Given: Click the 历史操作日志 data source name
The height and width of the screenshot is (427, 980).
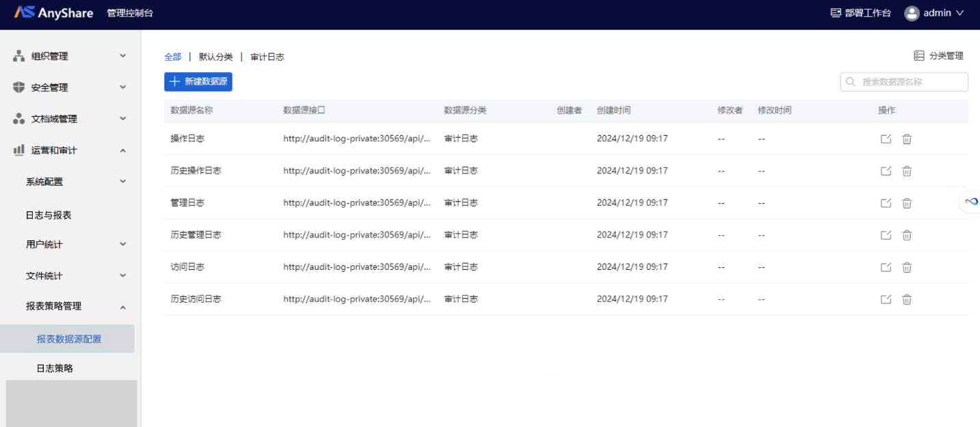Looking at the screenshot, I should coord(196,171).
